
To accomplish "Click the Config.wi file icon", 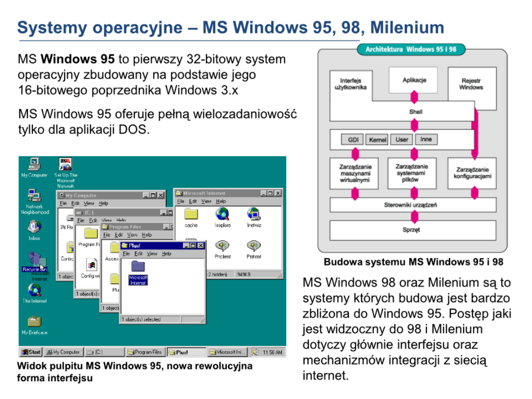I will [x=91, y=264].
